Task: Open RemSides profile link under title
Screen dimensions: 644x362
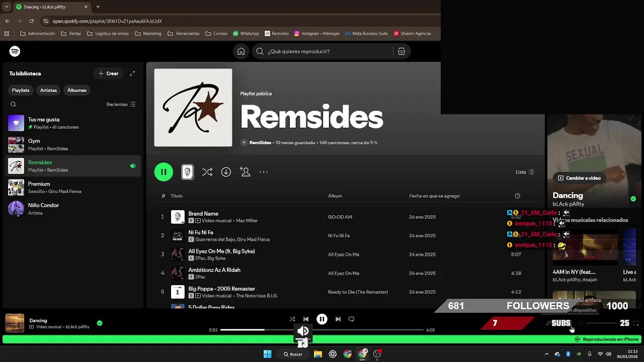Action: pos(260,143)
